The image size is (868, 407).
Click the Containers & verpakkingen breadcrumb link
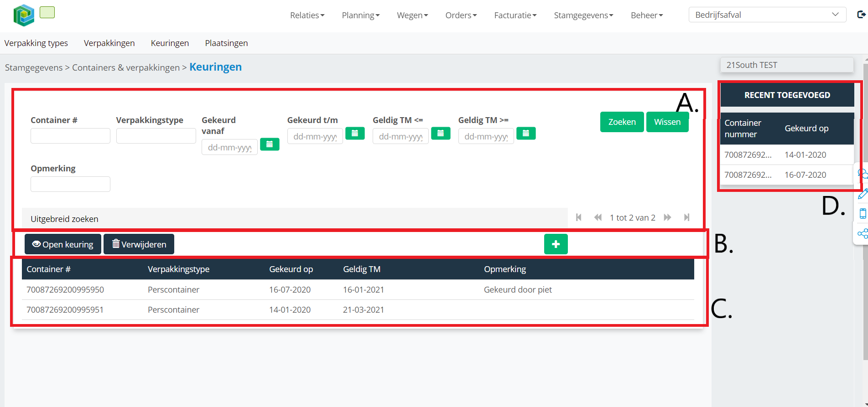[x=126, y=67]
